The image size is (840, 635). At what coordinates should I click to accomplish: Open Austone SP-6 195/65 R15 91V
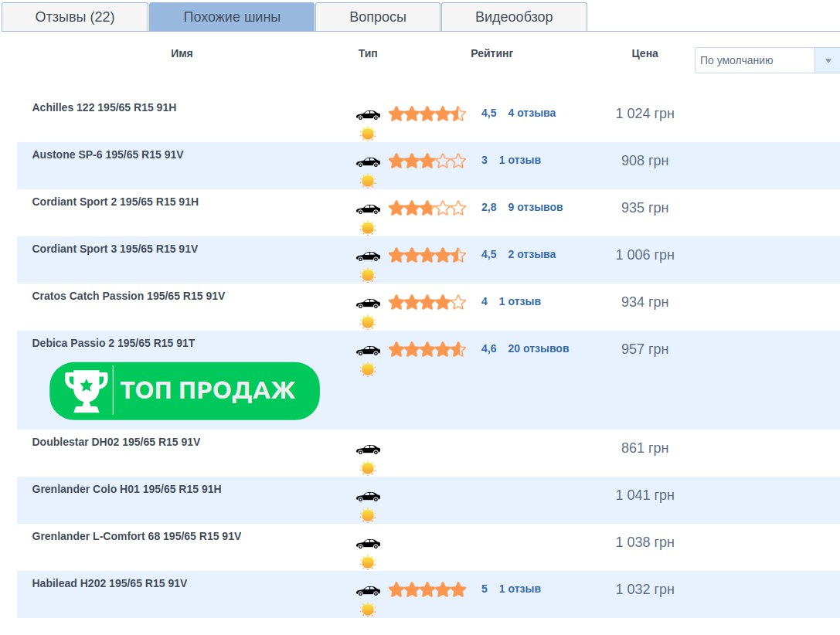pyautogui.click(x=107, y=155)
